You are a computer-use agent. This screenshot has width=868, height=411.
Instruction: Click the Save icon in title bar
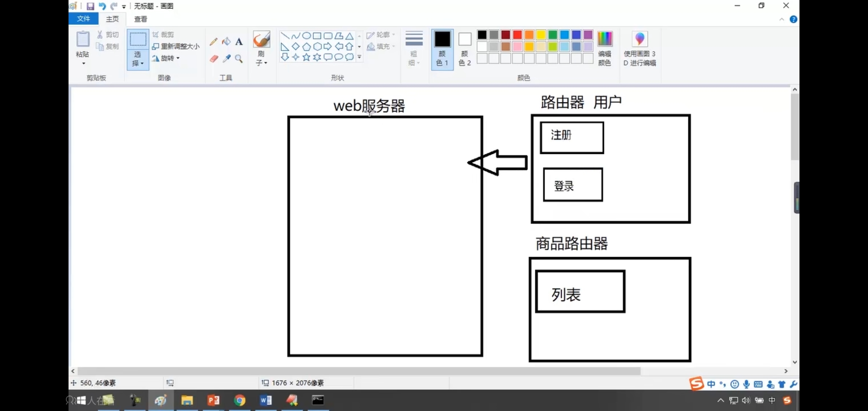point(90,6)
